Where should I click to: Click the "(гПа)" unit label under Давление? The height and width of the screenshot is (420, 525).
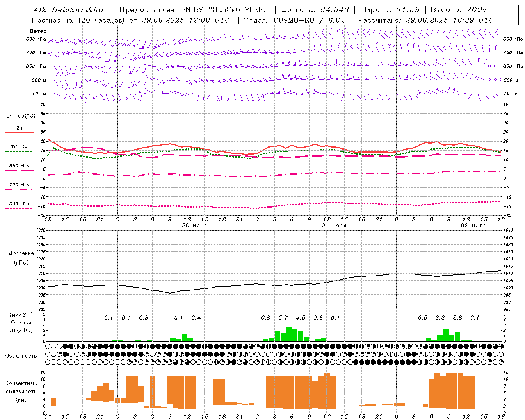point(21,263)
